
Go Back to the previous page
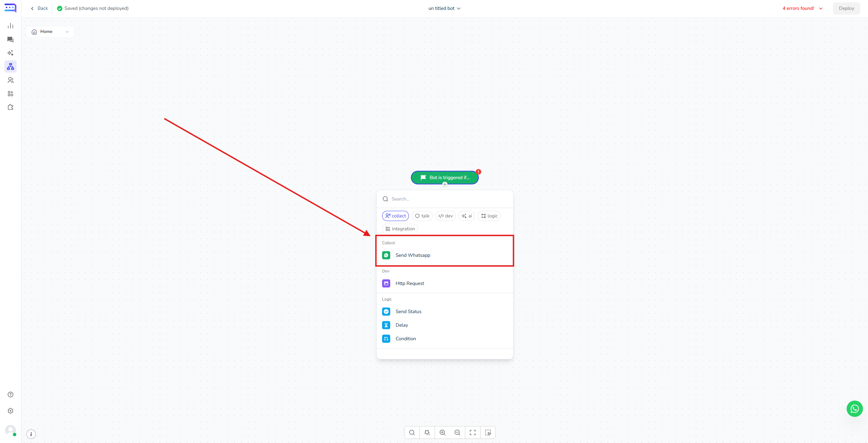39,8
